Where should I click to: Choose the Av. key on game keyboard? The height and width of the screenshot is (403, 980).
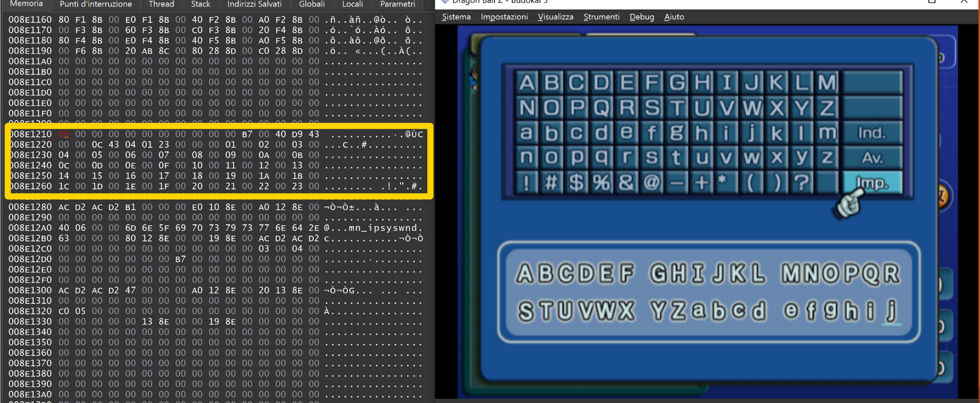873,158
